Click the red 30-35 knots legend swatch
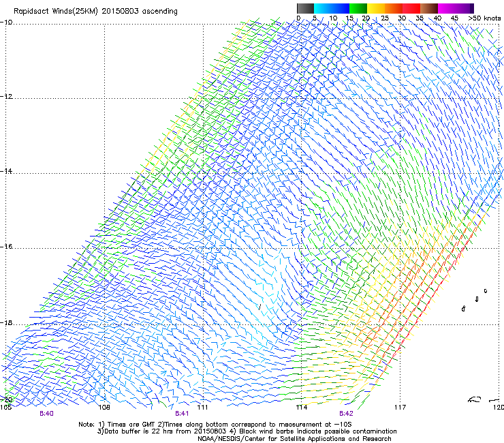This screenshot has width=504, height=443. tap(411, 8)
